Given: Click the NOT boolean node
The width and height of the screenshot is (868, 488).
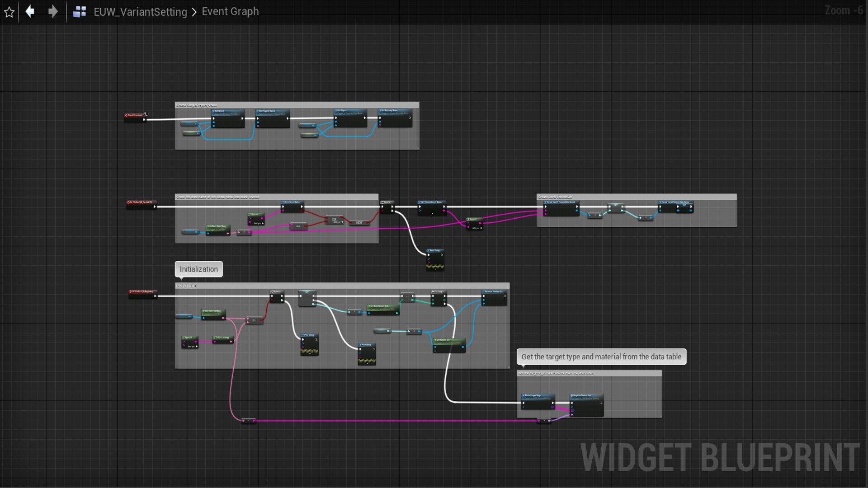Looking at the screenshot, I should coord(359,222).
